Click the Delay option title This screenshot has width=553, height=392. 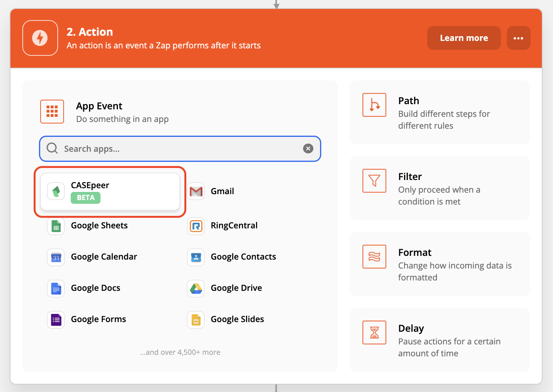[x=411, y=328]
